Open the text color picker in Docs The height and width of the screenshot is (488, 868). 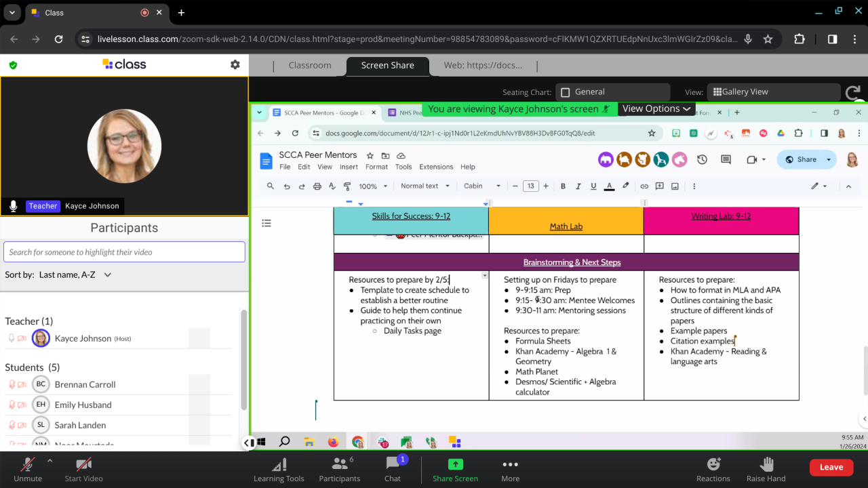click(609, 186)
